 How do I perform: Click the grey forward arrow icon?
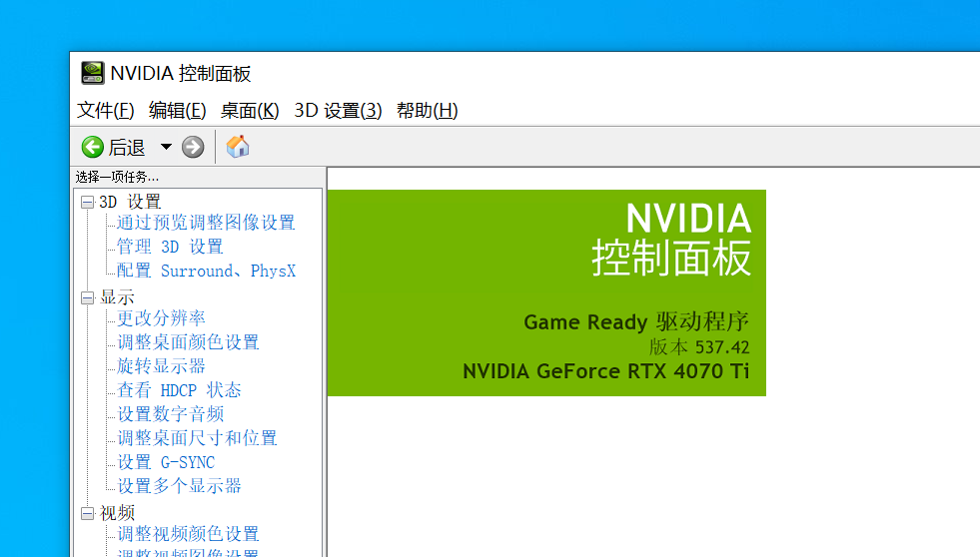tap(193, 148)
